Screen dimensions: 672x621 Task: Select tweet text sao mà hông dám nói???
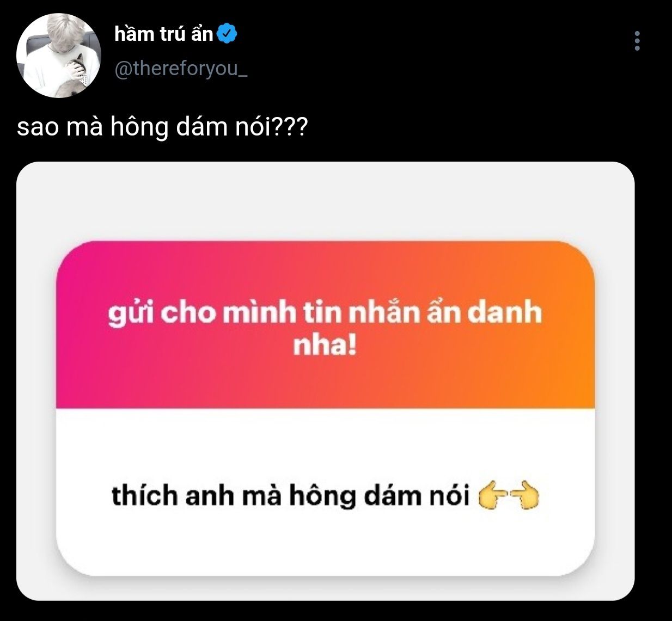pyautogui.click(x=162, y=127)
